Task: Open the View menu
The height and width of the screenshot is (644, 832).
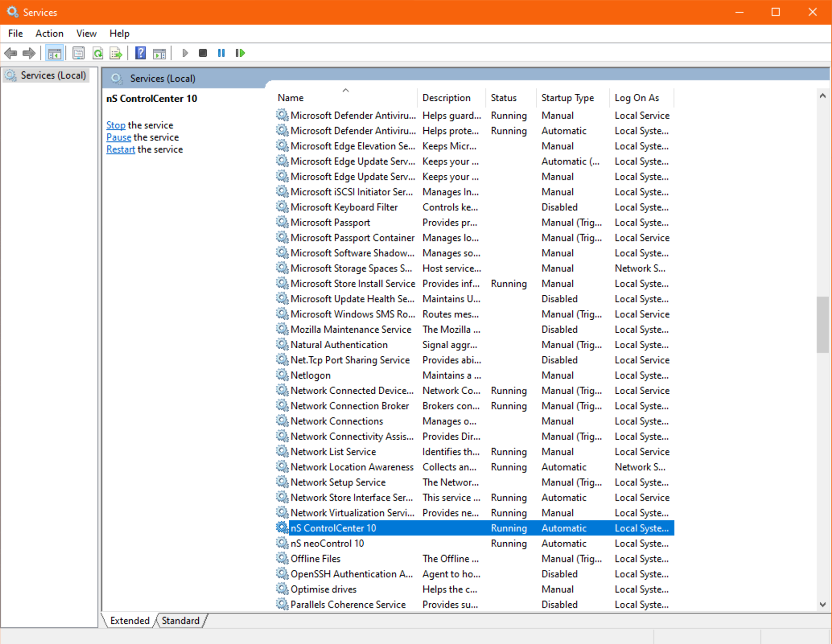Action: click(x=86, y=33)
